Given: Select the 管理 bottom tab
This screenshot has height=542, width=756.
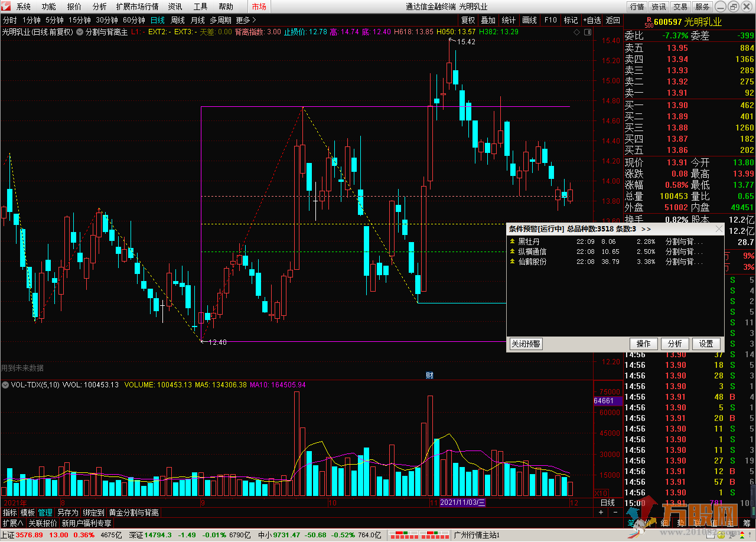Looking at the screenshot, I should click(x=45, y=512).
